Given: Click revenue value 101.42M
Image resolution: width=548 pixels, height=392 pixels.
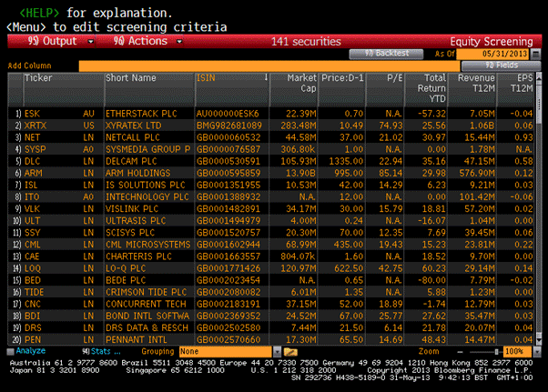Looking at the screenshot, I should point(477,196).
